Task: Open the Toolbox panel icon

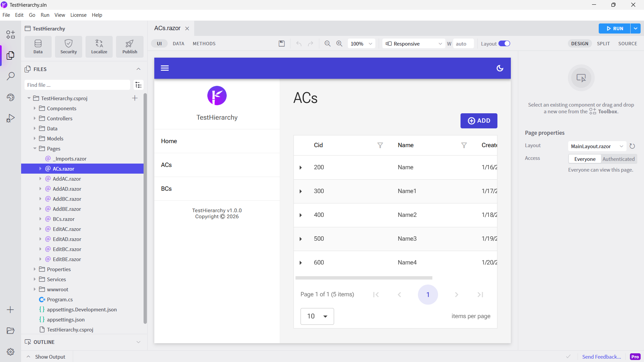Action: (x=10, y=35)
